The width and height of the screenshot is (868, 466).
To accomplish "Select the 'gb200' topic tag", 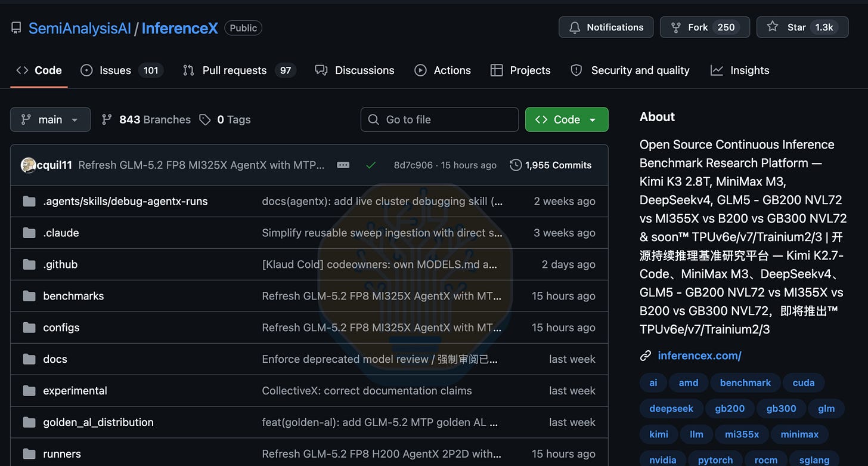I will 730,409.
